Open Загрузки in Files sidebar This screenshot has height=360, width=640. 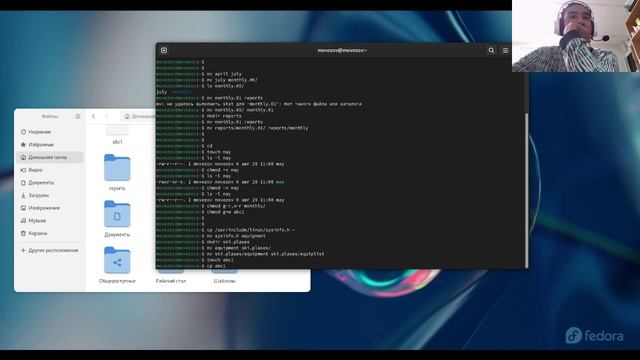50,195
